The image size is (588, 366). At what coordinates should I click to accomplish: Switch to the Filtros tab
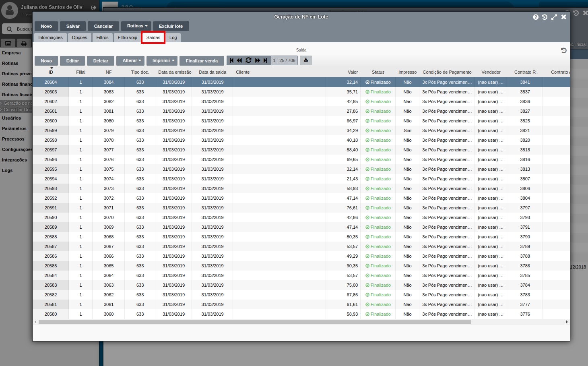point(102,37)
